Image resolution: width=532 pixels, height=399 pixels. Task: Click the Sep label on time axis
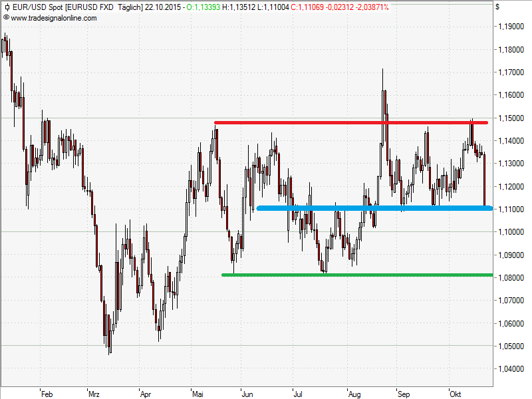[x=404, y=394]
